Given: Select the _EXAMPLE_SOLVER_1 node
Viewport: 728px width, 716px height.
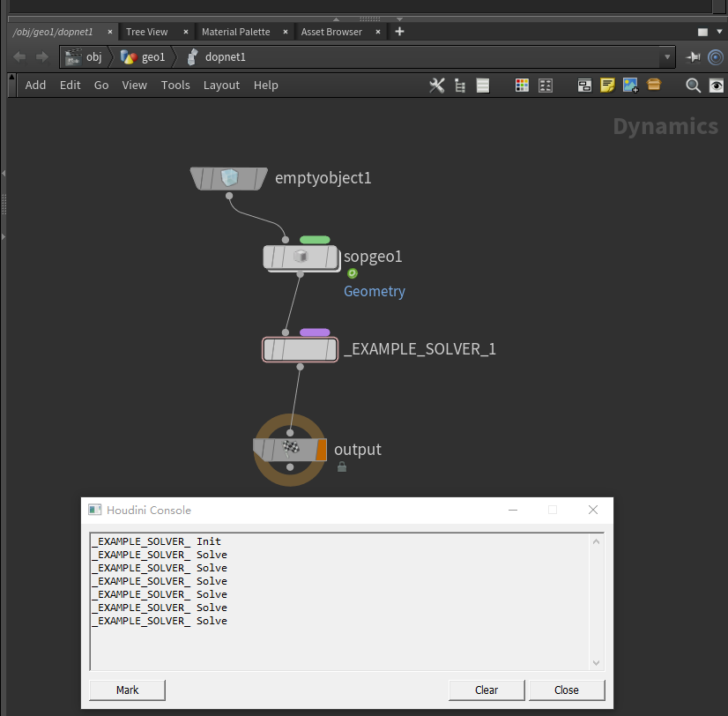Looking at the screenshot, I should point(301,349).
